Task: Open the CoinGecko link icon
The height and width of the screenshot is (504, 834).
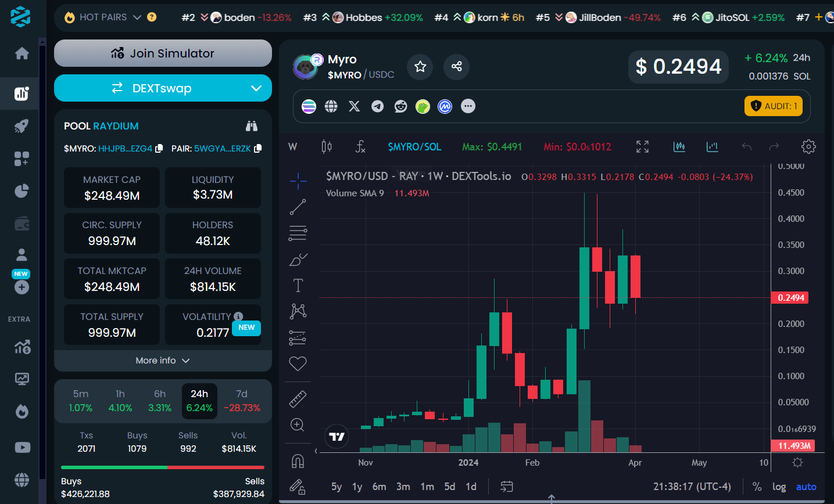Action: [x=423, y=106]
